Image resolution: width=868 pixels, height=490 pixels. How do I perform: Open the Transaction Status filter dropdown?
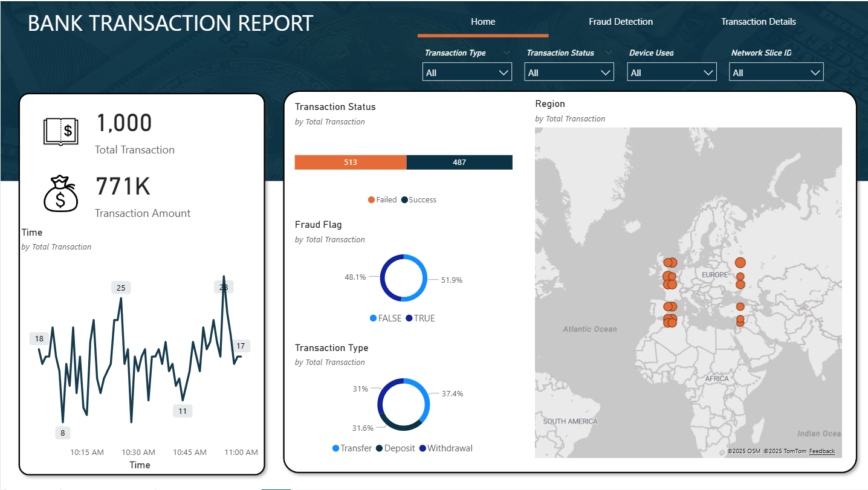[569, 73]
